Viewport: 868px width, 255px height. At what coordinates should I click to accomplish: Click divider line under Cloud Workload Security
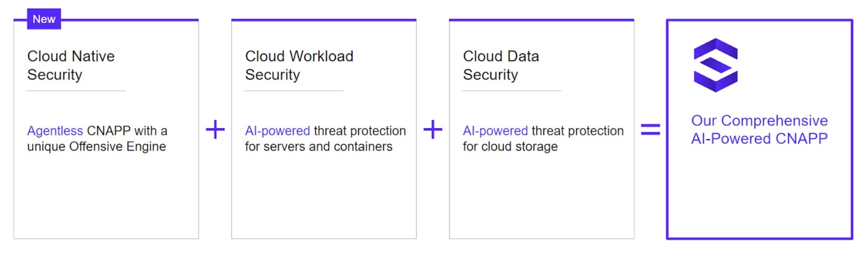(x=294, y=91)
